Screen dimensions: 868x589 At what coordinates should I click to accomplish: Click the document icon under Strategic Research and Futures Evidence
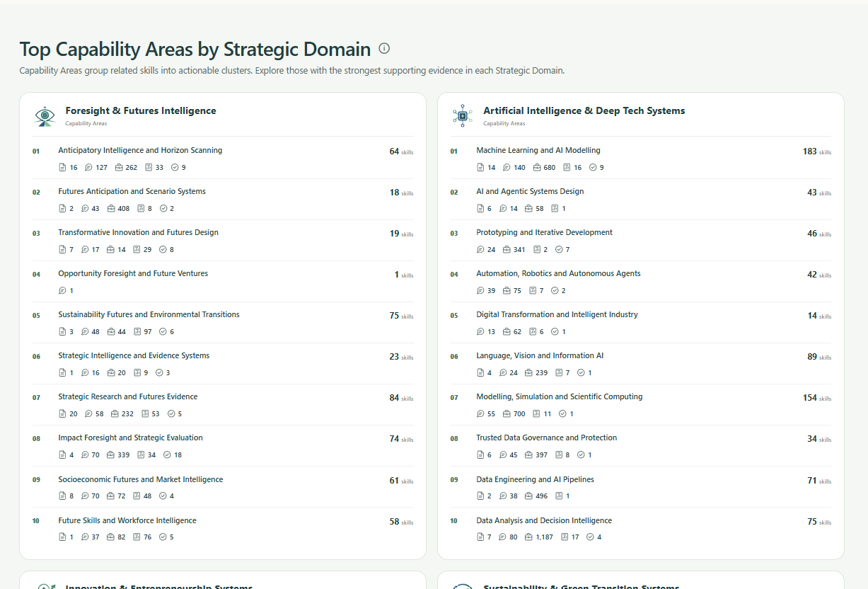click(x=62, y=414)
